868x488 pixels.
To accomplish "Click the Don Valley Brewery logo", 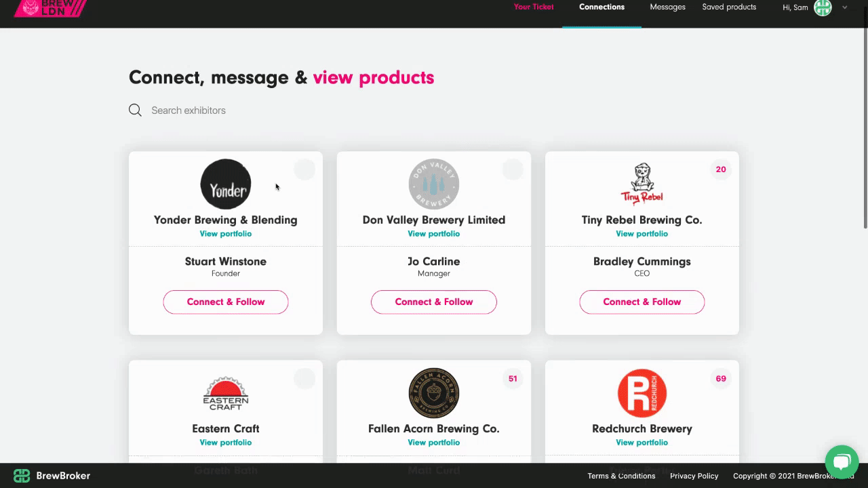I will (x=434, y=184).
